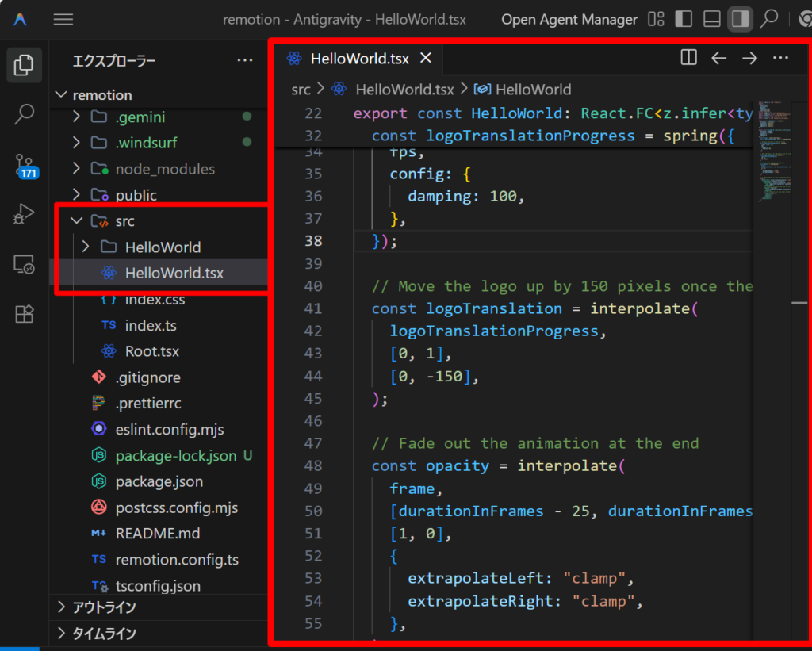Image resolution: width=812 pixels, height=651 pixels.
Task: Click the src breadcrumb link
Action: pyautogui.click(x=301, y=90)
